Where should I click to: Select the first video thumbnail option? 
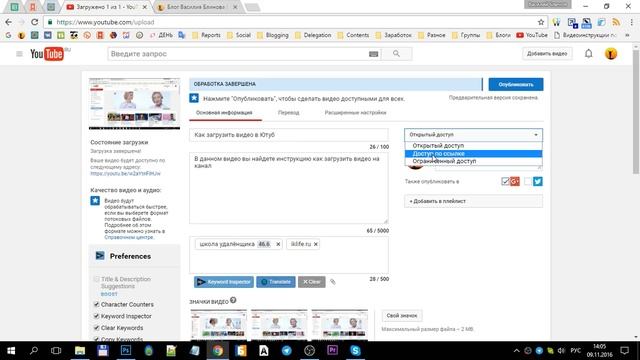(x=218, y=325)
